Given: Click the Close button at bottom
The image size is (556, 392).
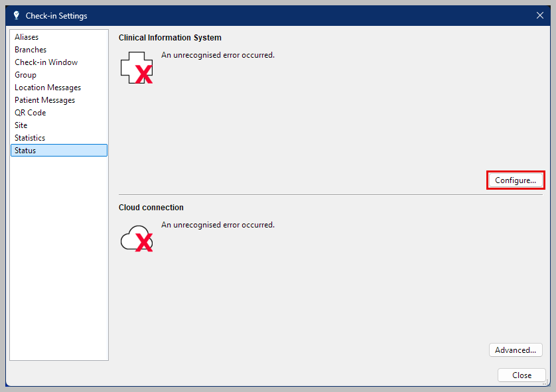Looking at the screenshot, I should point(521,375).
